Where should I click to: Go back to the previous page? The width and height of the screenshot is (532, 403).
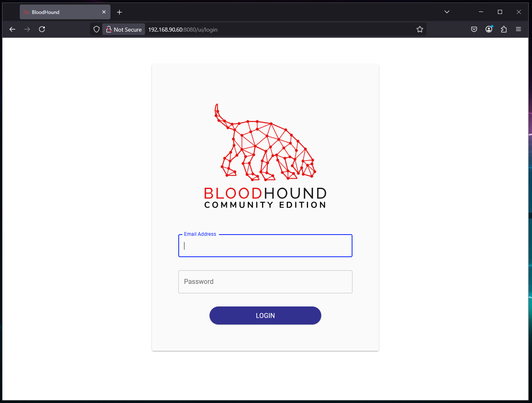coord(12,29)
